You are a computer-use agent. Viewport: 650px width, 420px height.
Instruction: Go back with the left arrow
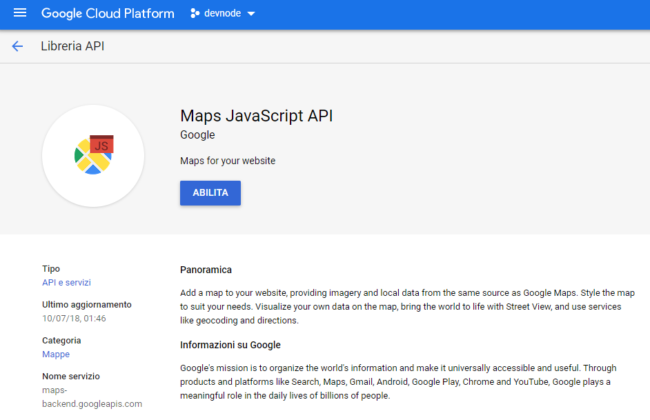pyautogui.click(x=17, y=46)
